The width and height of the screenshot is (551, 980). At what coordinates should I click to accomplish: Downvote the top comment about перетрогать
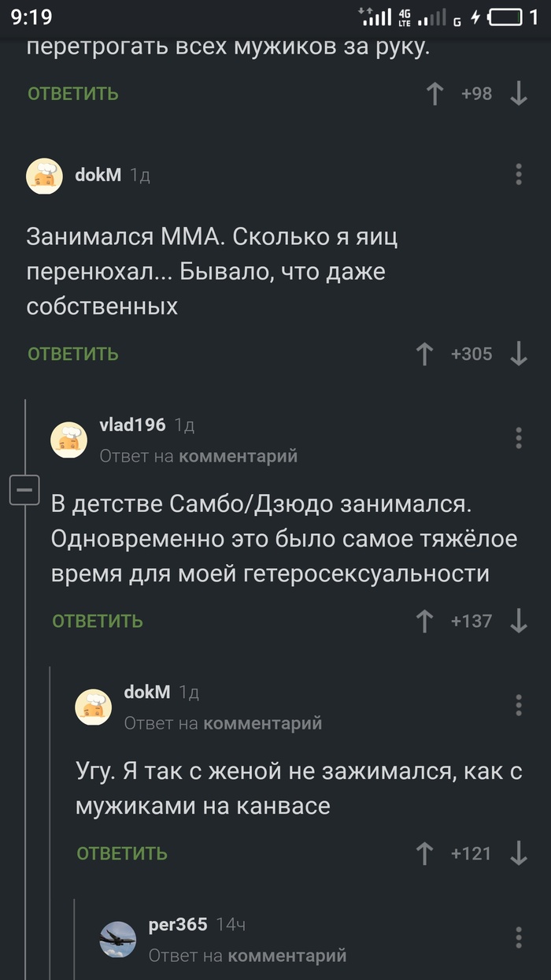(517, 93)
